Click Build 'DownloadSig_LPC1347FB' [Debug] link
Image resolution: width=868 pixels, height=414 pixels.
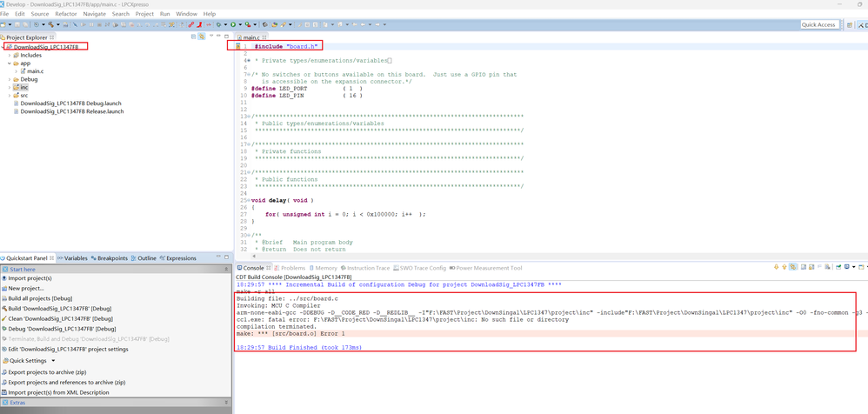click(57, 308)
